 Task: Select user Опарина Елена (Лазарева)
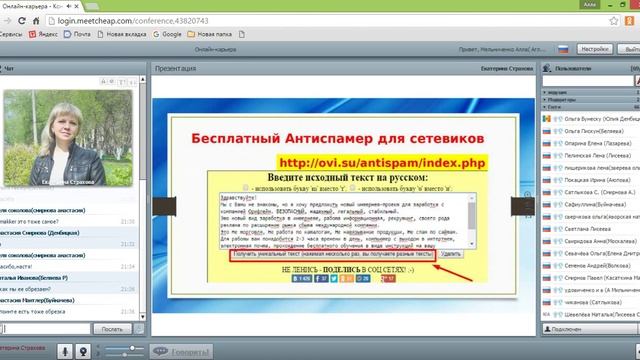coord(598,143)
